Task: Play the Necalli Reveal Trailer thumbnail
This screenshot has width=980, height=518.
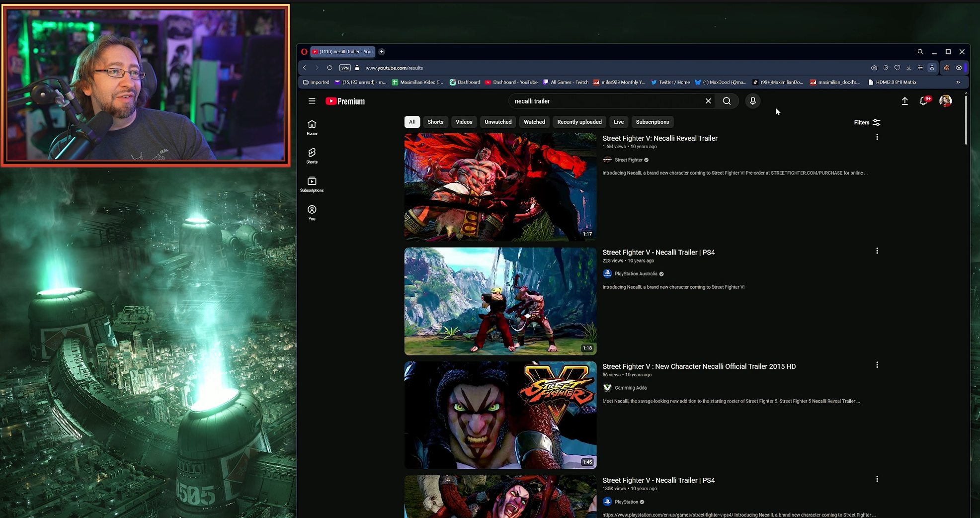Action: pyautogui.click(x=500, y=187)
